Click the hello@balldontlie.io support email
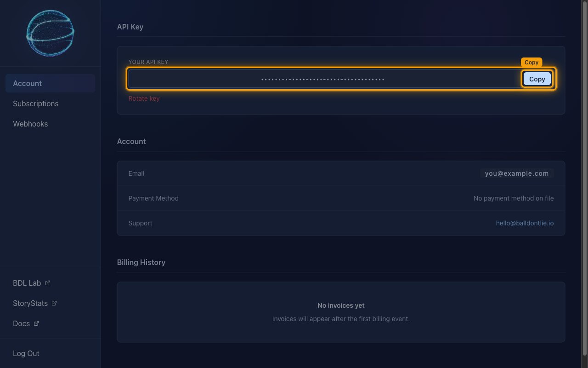The height and width of the screenshot is (368, 588). click(525, 223)
